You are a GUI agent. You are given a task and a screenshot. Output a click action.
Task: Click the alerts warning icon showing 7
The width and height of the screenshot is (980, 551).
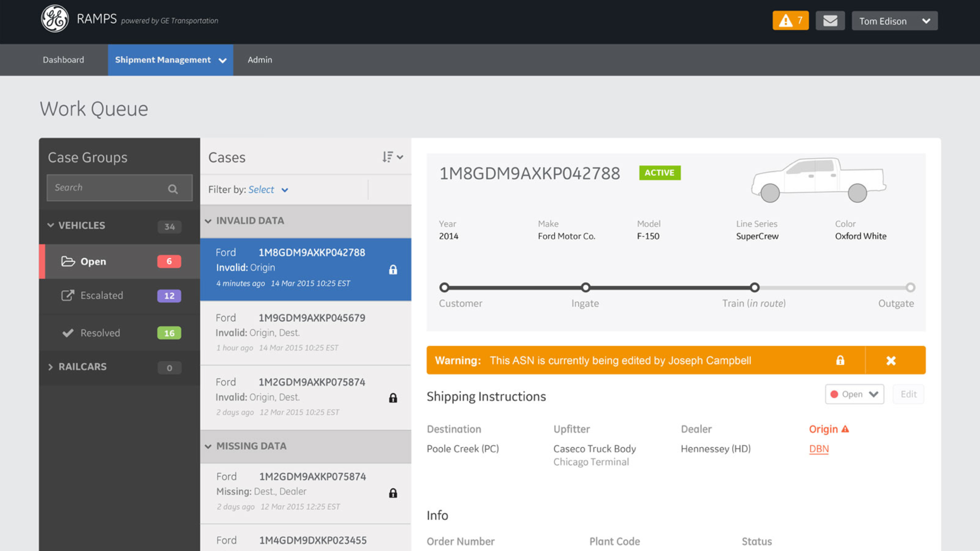790,20
